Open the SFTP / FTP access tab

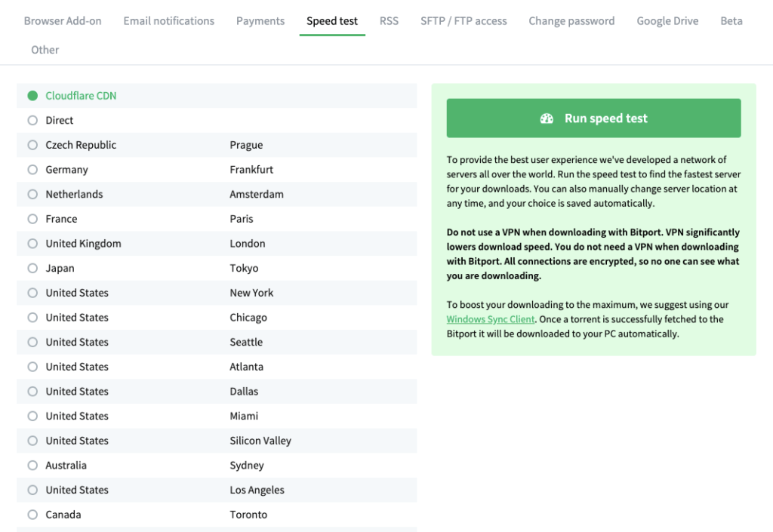tap(463, 20)
